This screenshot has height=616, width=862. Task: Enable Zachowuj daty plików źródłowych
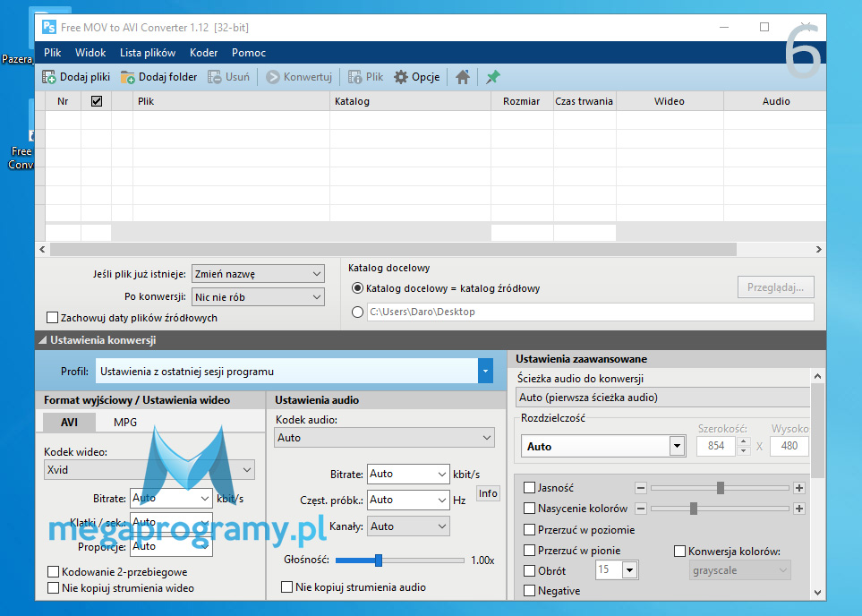click(52, 317)
